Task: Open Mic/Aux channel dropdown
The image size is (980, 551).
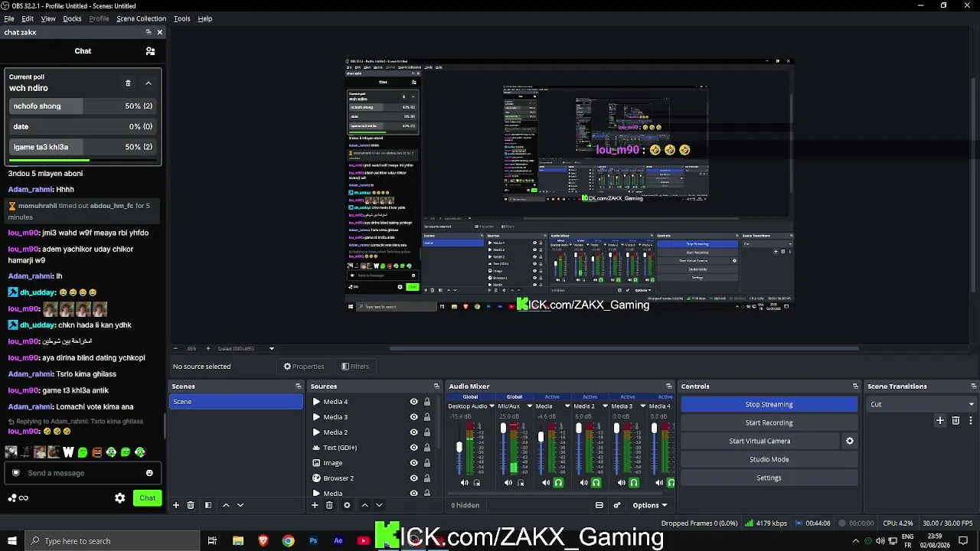Action: point(529,406)
